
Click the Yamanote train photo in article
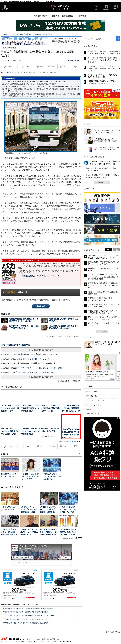(x=41, y=126)
